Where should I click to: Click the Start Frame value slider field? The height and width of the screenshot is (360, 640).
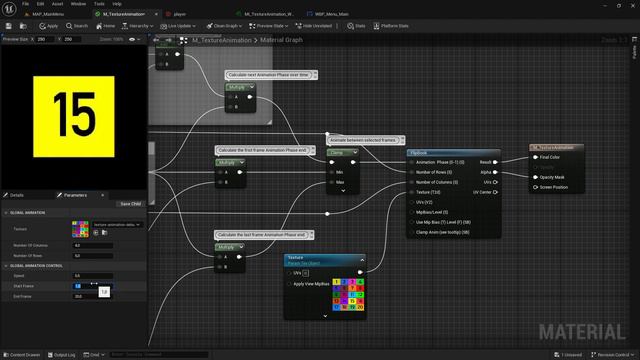click(x=93, y=286)
